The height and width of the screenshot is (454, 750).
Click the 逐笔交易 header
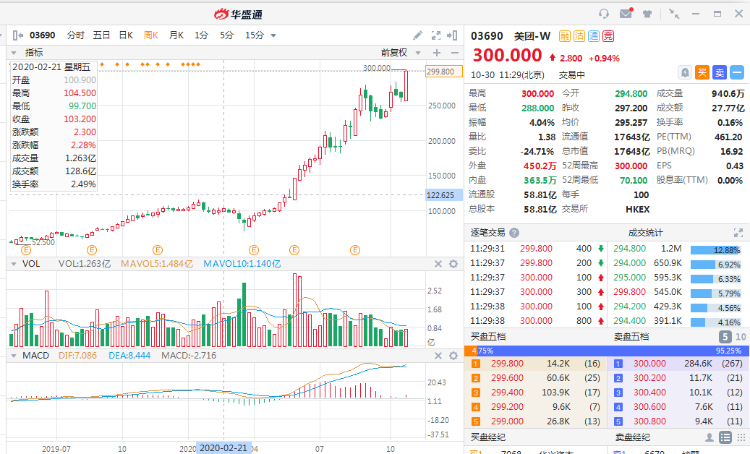click(487, 233)
